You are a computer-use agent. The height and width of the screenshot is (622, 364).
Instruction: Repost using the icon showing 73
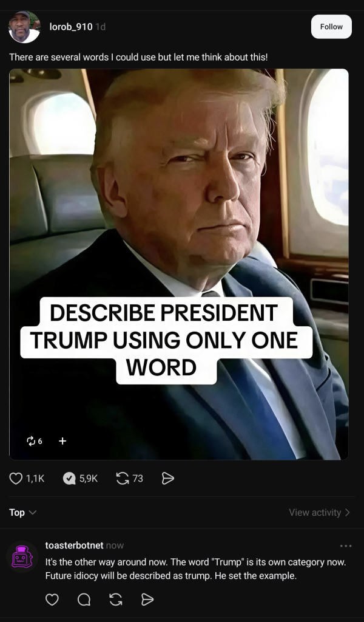123,479
